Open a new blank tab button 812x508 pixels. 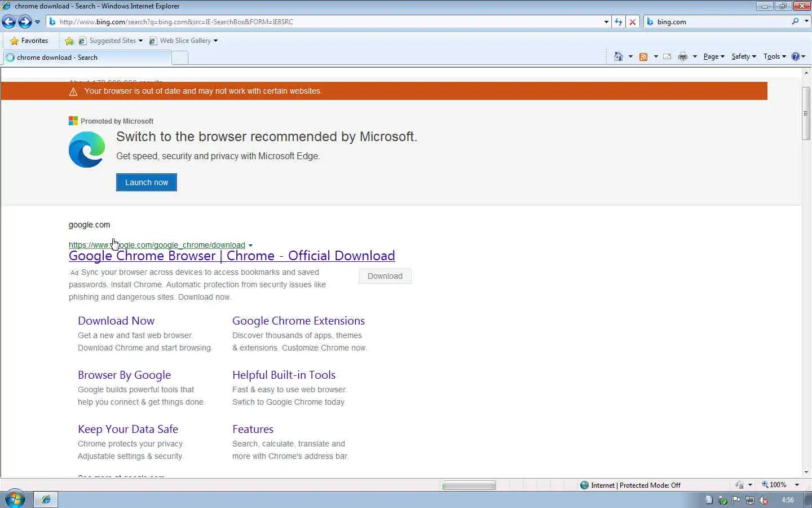180,58
